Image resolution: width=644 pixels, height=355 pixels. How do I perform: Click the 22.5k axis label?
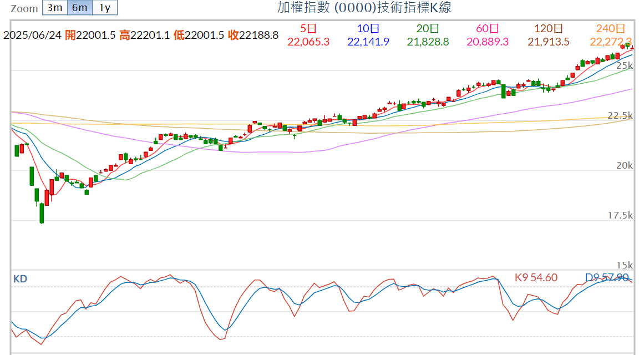tap(620, 115)
